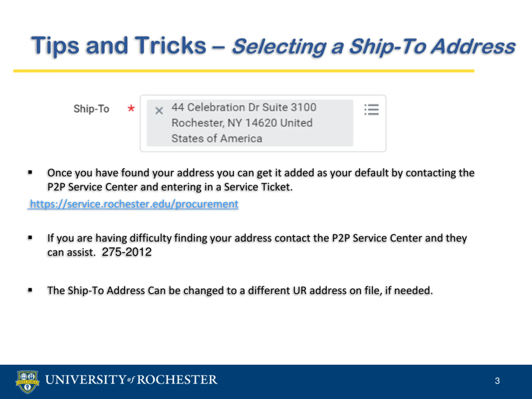Click the Tips and Tricks title text

pyautogui.click(x=118, y=45)
